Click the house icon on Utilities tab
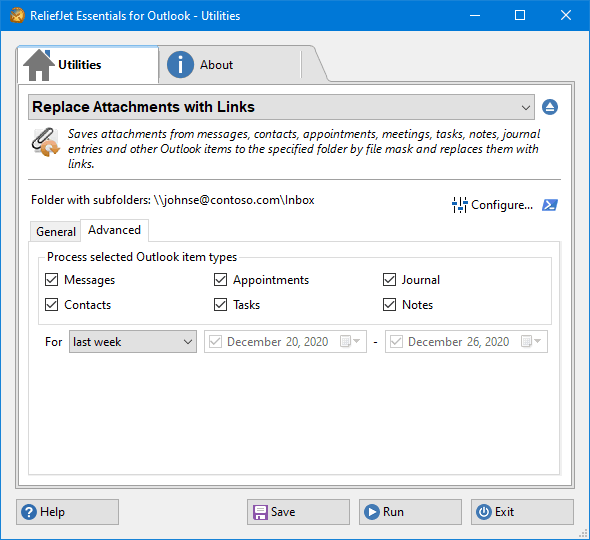The image size is (590, 540). coord(39,65)
